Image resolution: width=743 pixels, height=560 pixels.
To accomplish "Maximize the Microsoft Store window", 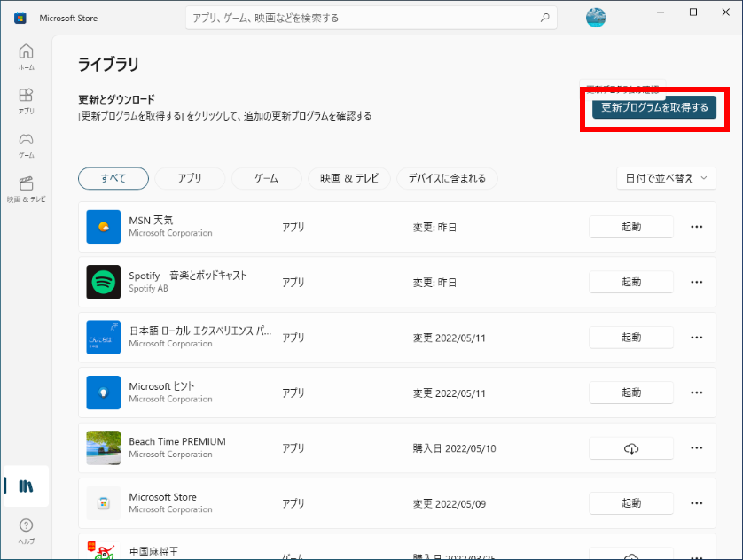I will (x=693, y=12).
